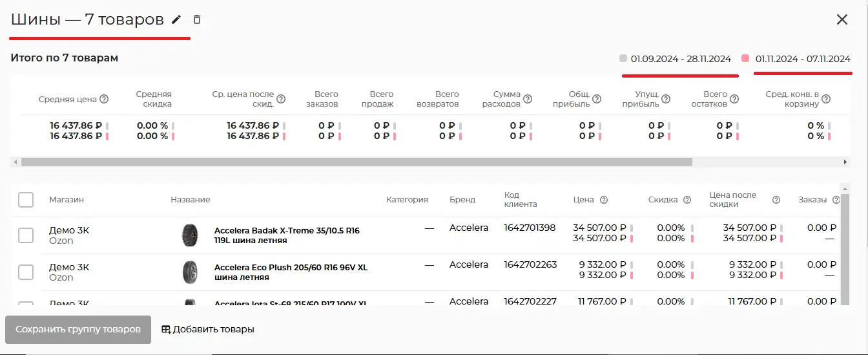Screen dimensions: 868x355
Task: Click help icon next to Общ. прибыль
Action: (597, 100)
